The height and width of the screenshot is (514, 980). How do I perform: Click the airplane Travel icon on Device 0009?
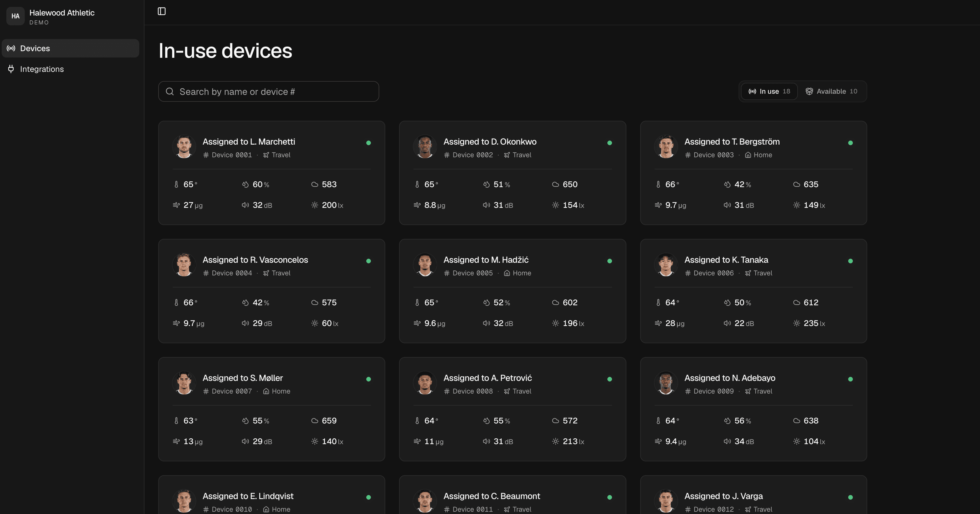click(x=748, y=391)
